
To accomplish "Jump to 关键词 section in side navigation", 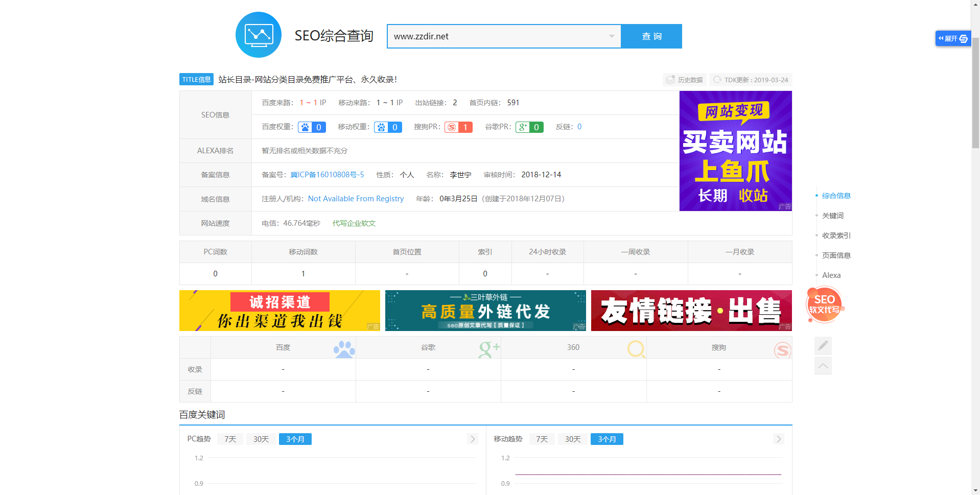I will 832,216.
